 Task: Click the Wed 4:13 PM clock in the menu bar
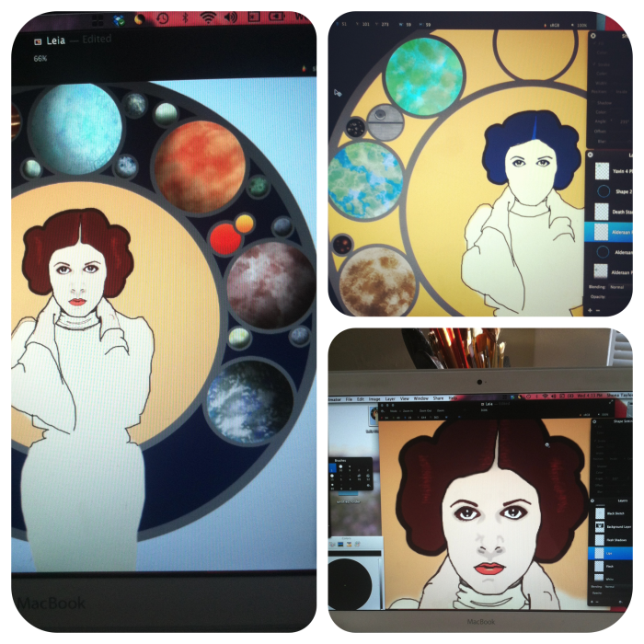coord(590,395)
